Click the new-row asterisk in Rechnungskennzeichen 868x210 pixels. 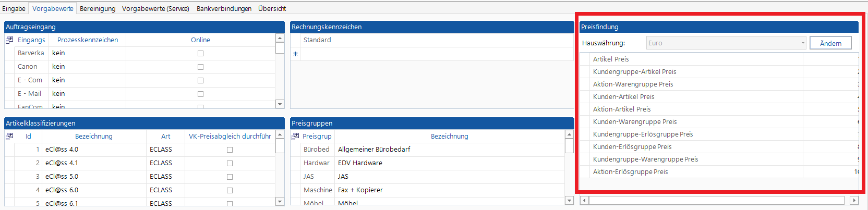tap(295, 54)
